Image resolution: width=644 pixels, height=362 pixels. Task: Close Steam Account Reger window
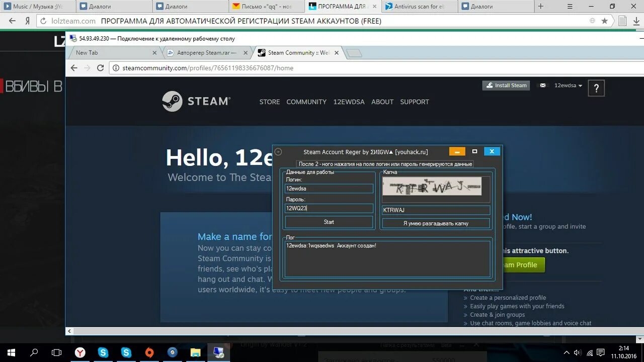point(492,151)
